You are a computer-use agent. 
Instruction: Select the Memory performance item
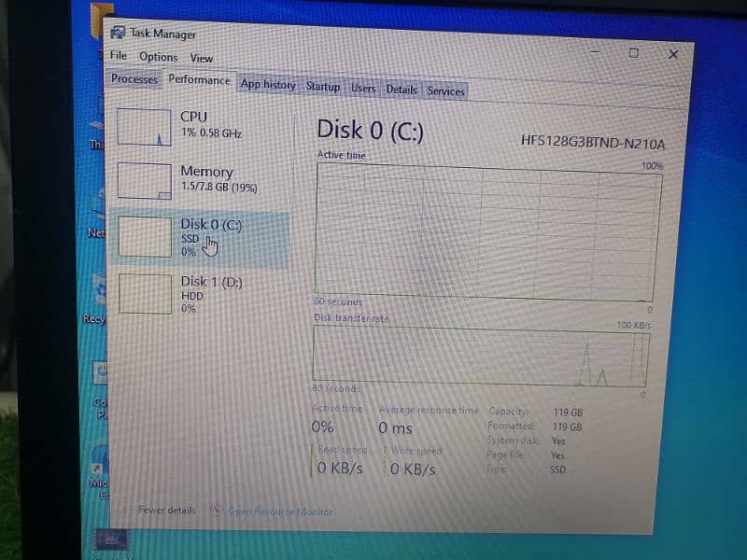point(200,180)
